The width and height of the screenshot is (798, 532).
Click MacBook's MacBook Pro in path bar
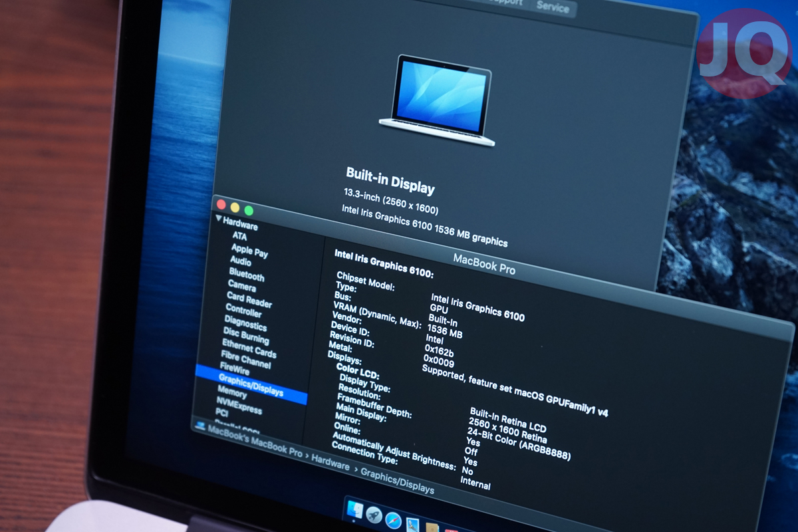click(255, 440)
